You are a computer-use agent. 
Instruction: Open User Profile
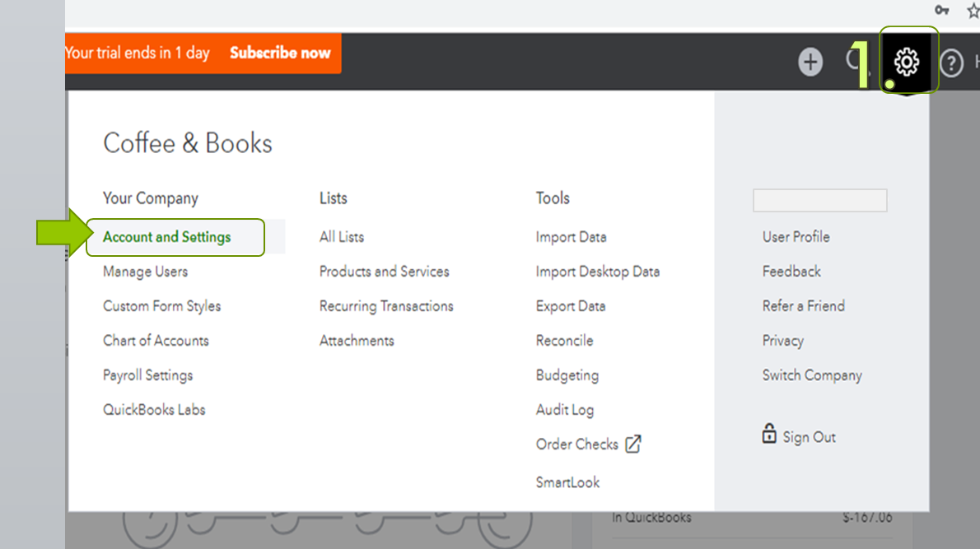click(x=796, y=237)
